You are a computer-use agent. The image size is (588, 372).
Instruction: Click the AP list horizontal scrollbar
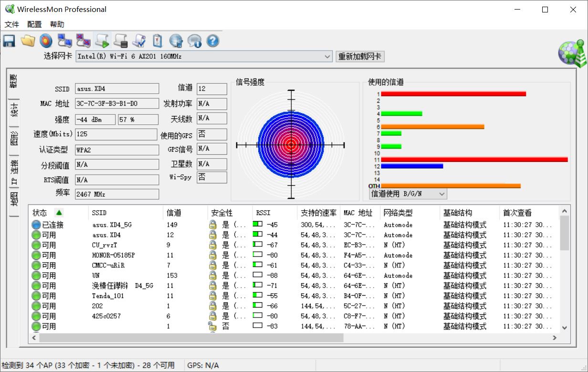191,338
